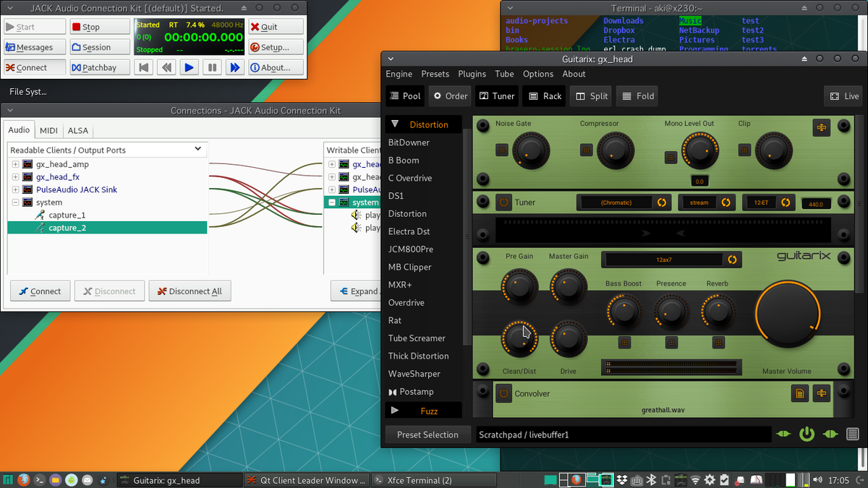Toggle the Presence switch below its knob
The image size is (868, 488).
pos(671,342)
